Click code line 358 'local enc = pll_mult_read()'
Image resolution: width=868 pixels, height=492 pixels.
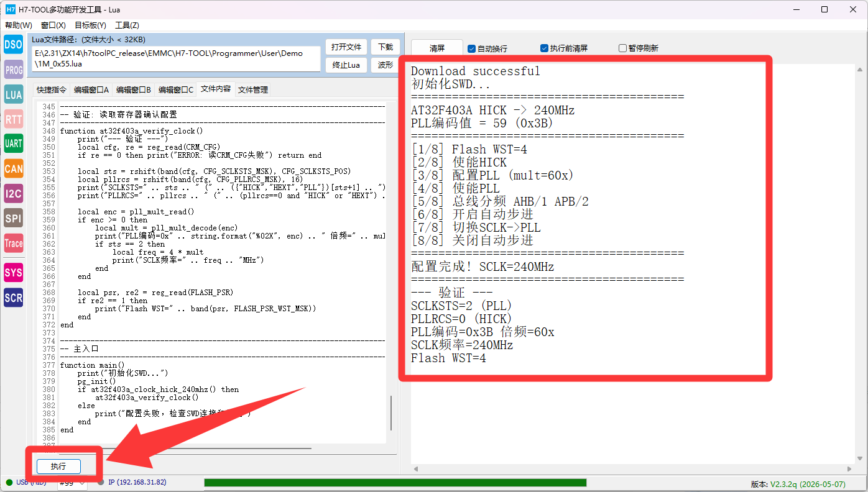[136, 212]
